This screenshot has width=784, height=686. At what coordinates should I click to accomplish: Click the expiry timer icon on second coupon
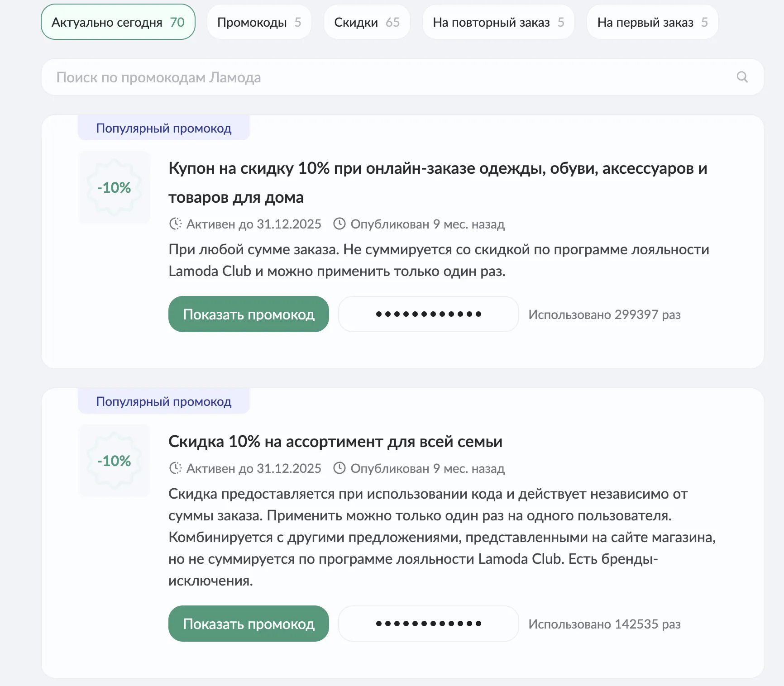pyautogui.click(x=175, y=468)
